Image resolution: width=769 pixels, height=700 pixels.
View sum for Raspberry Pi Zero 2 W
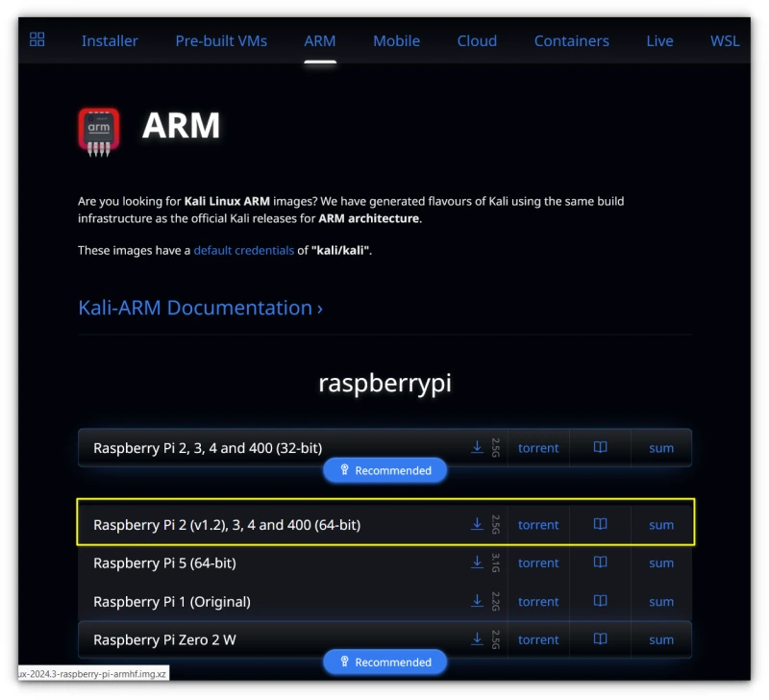(661, 640)
